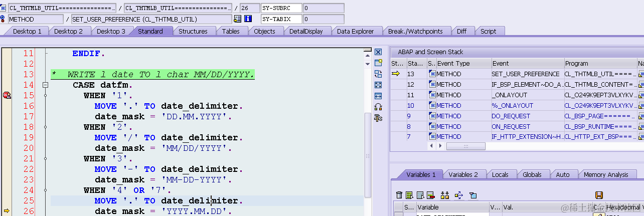Open the Data Explorer tab
Image resolution: width=644 pixels, height=216 pixels.
pyautogui.click(x=355, y=31)
